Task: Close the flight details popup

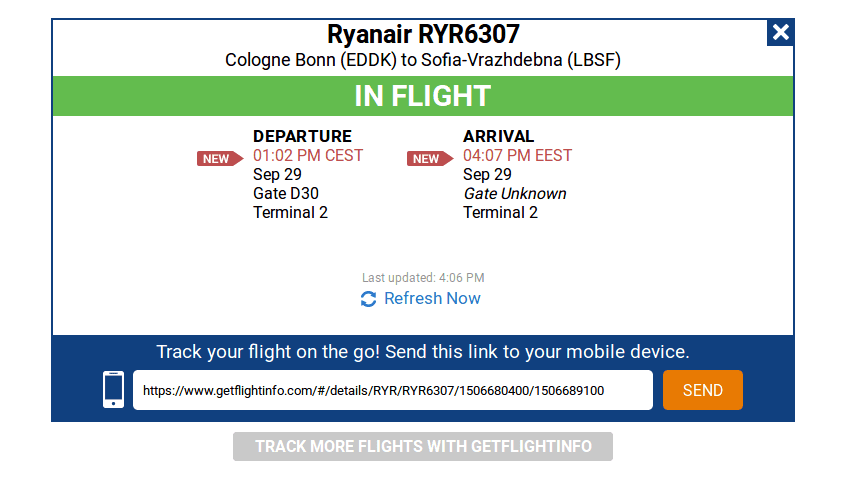Action: coord(780,32)
